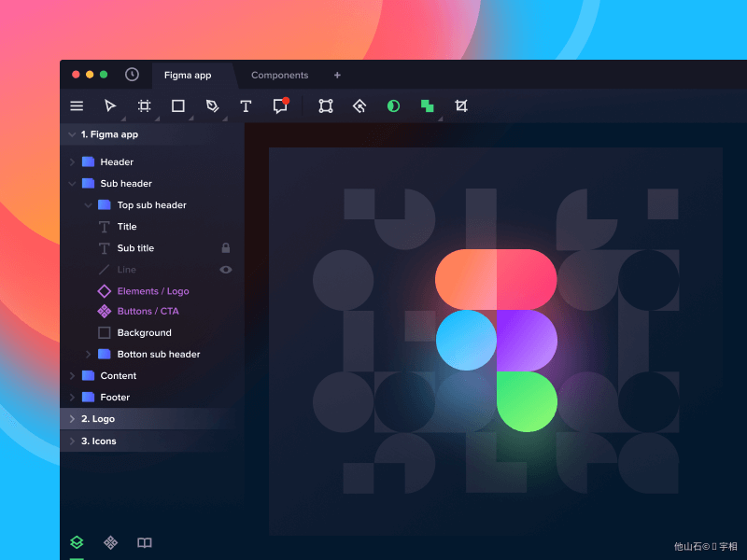The height and width of the screenshot is (560, 747).
Task: Click the 2. Logo page label
Action: point(98,418)
